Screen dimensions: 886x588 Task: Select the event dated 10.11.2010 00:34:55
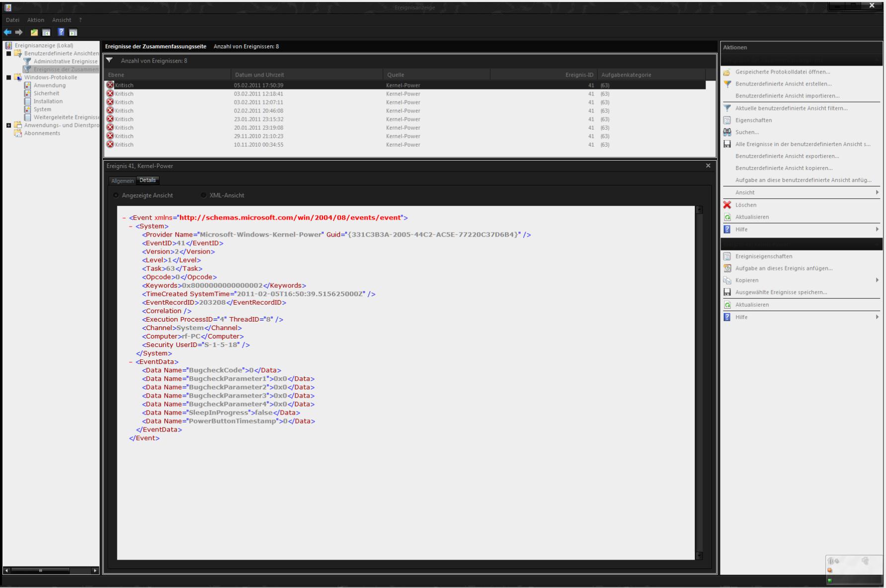click(258, 145)
